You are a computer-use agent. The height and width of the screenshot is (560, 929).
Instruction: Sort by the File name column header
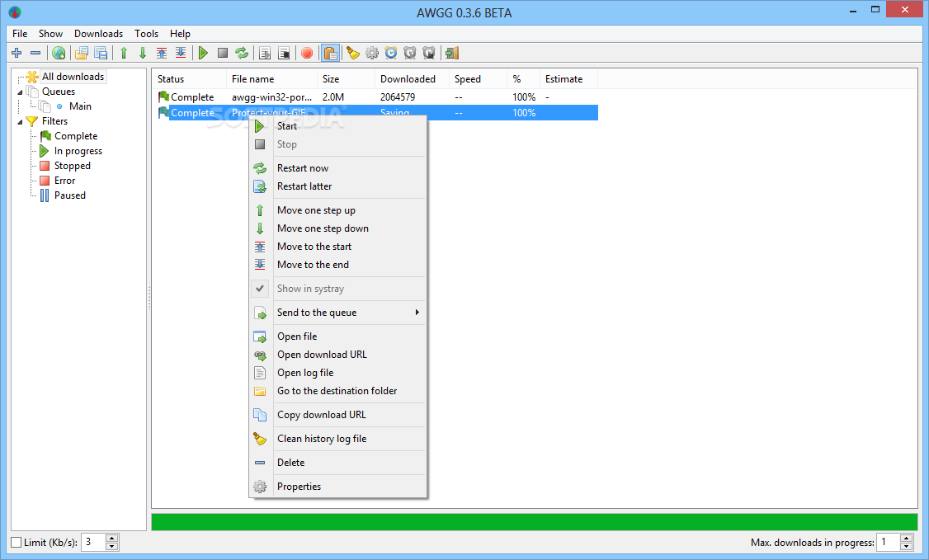coord(271,78)
